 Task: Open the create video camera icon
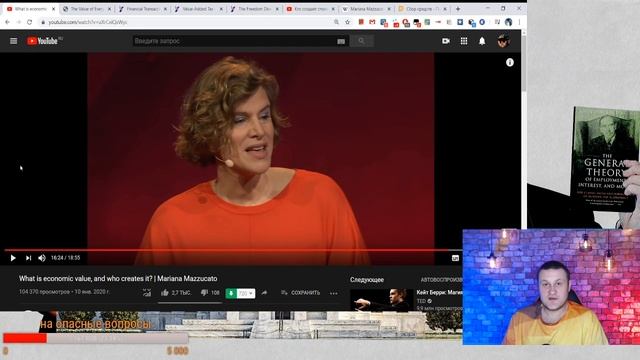(446, 41)
